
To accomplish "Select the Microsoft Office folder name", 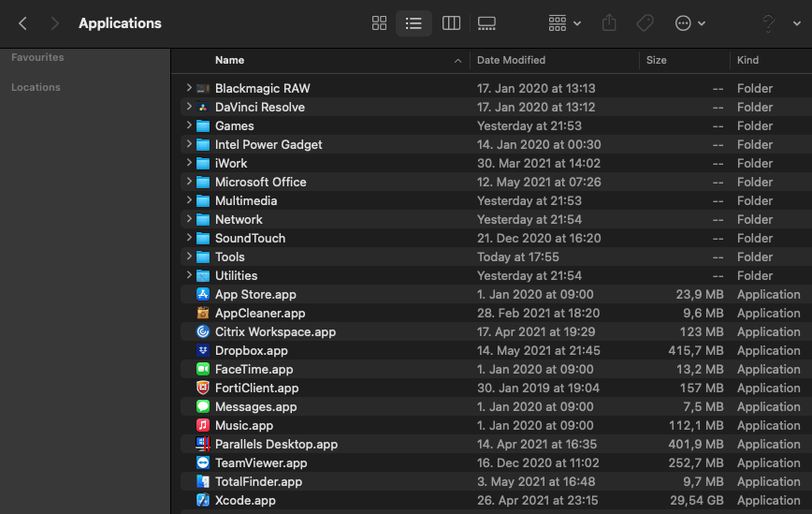I will pyautogui.click(x=260, y=182).
